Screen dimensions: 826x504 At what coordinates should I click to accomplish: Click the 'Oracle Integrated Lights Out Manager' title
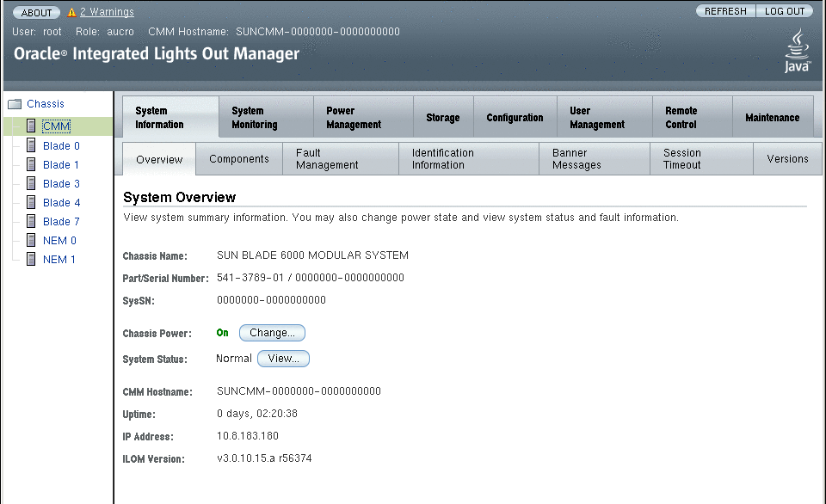click(157, 53)
